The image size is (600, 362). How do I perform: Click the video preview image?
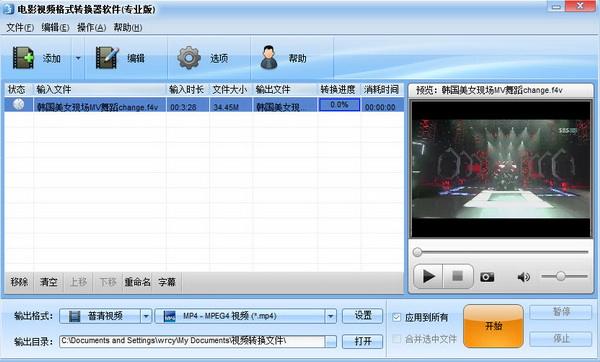(x=501, y=169)
